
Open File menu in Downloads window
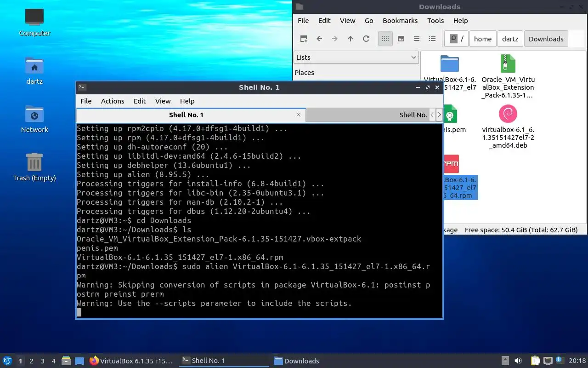tap(303, 21)
